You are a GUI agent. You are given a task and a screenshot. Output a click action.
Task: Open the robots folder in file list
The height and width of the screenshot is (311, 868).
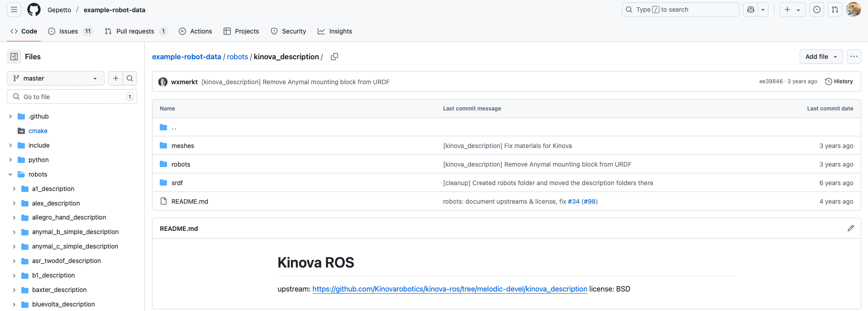click(181, 164)
